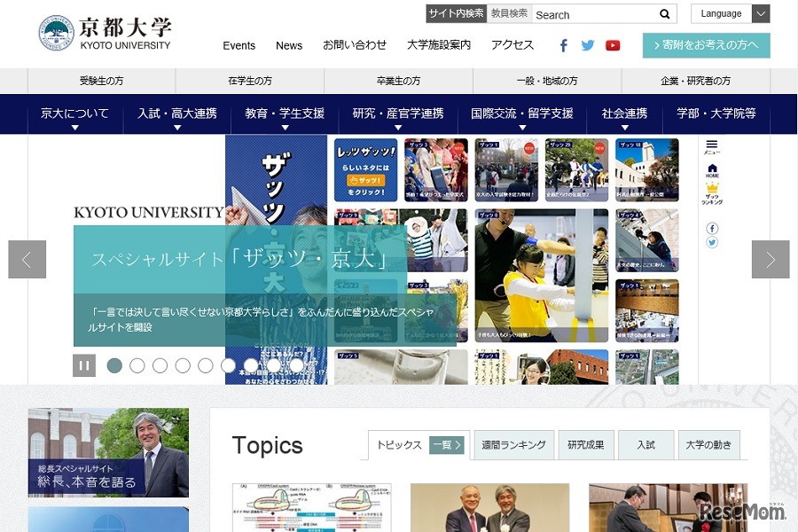Open the CRISPR diagram topic thumbnail
798x532 pixels.
coord(312,507)
